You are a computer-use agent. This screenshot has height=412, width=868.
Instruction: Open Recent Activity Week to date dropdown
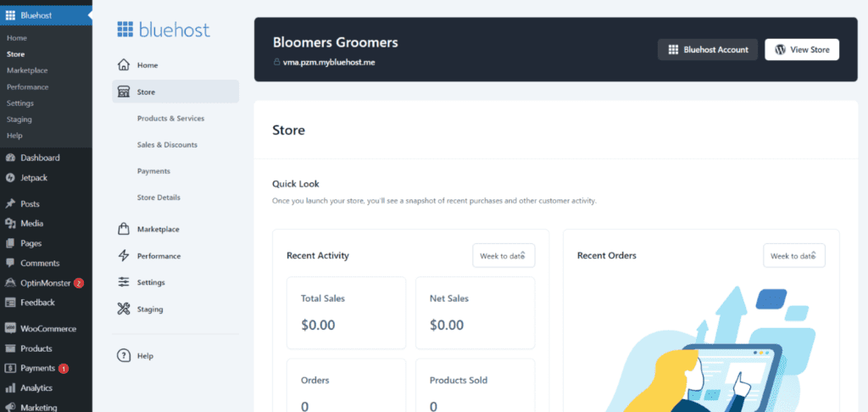(x=504, y=256)
